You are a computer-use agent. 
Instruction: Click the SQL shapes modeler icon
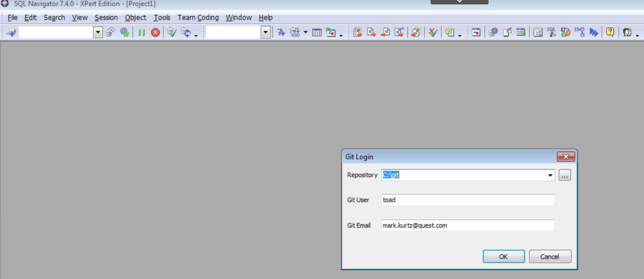click(x=551, y=32)
